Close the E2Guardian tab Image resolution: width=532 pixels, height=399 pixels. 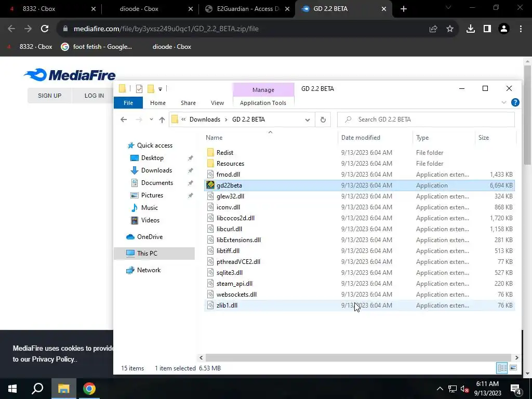coord(287,9)
